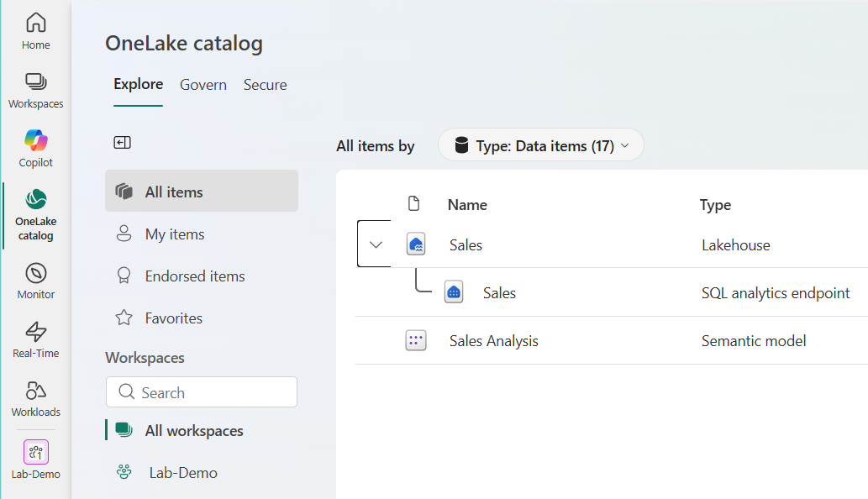868x499 pixels.
Task: Click the SQL analytics endpoint type cell
Action: [x=776, y=293]
